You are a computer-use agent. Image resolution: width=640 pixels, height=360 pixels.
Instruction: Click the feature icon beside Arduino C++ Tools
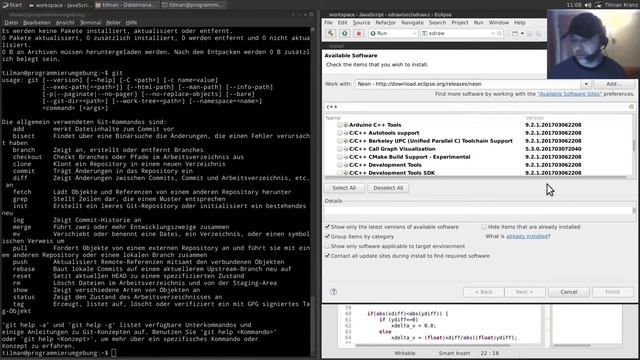coord(346,125)
